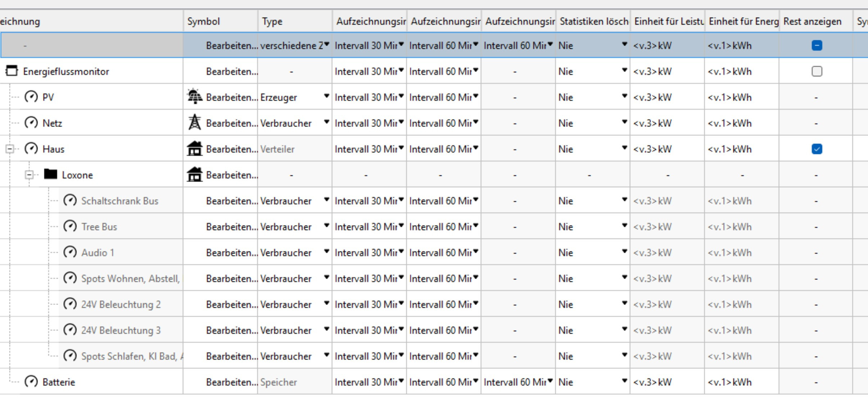This screenshot has width=868, height=406.
Task: Collapse the Haus tree node
Action: point(10,149)
